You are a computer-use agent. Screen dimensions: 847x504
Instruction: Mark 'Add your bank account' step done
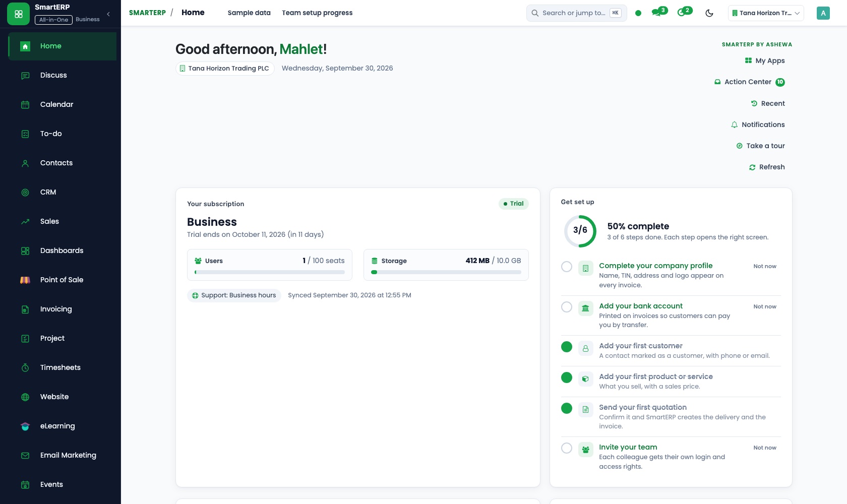(567, 307)
